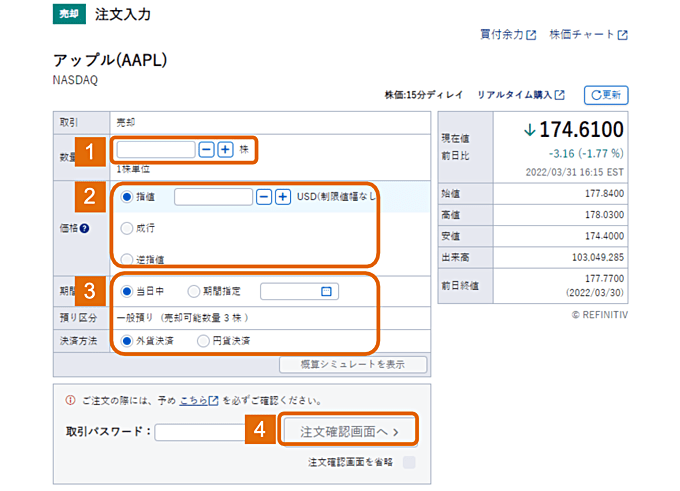Select the 当日中 period radio

(x=127, y=291)
